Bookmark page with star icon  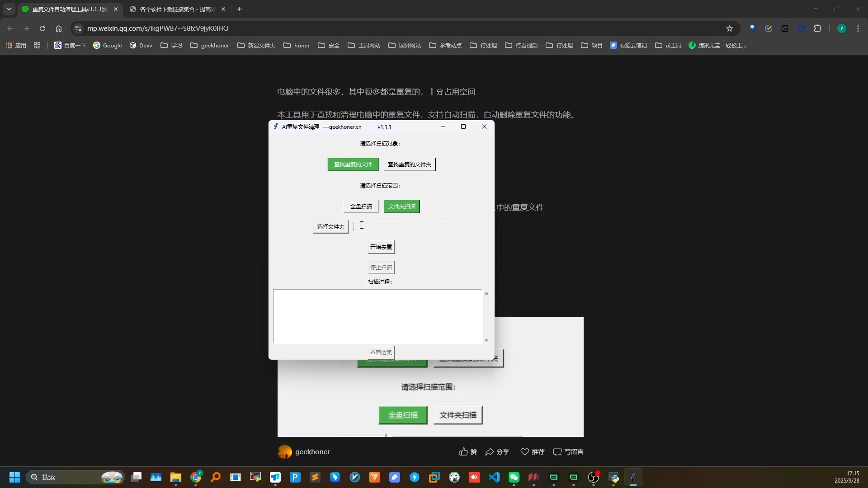click(729, 28)
